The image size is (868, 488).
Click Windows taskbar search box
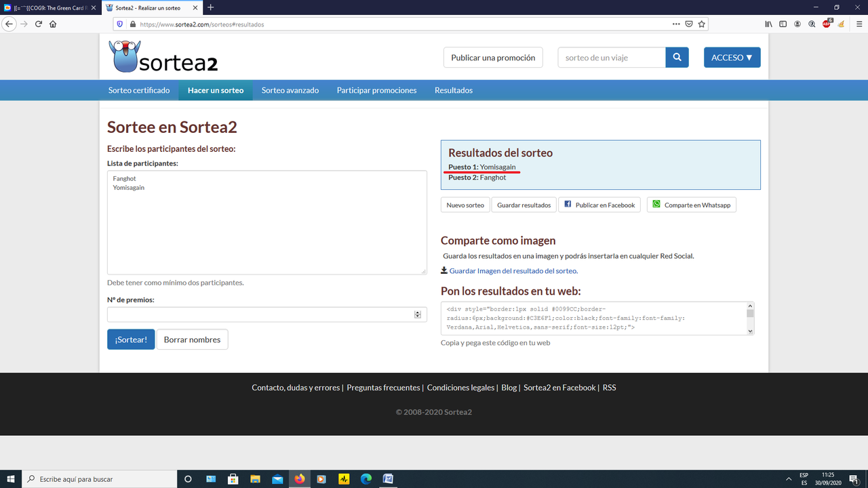click(99, 479)
